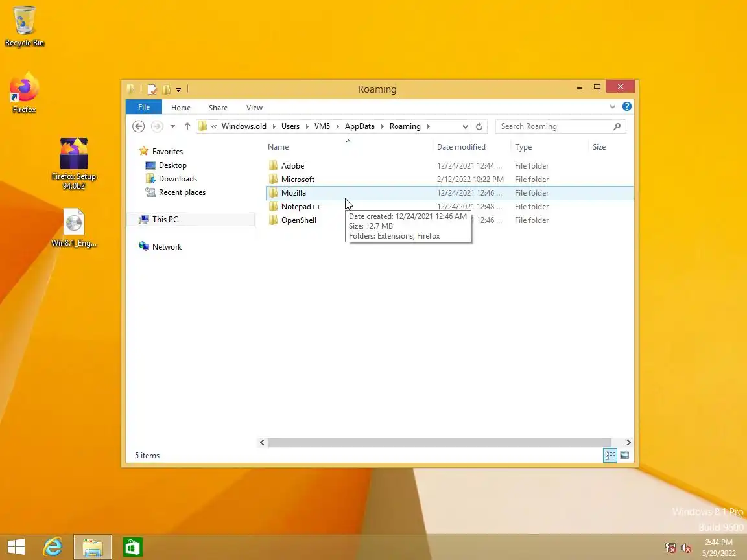Screen dimensions: 747x560
Task: Switch to the Share ribbon tab
Action: tap(218, 108)
